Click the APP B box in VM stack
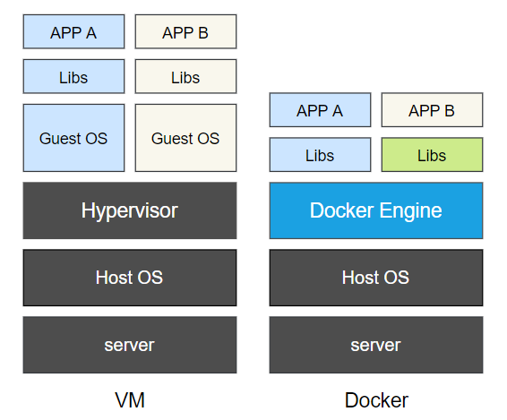The height and width of the screenshot is (420, 507). 185,31
